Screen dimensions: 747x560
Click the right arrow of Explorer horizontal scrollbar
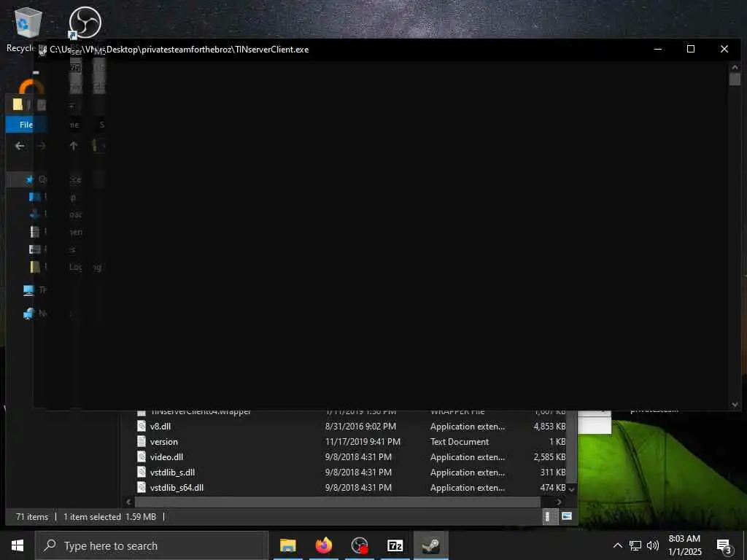559,502
